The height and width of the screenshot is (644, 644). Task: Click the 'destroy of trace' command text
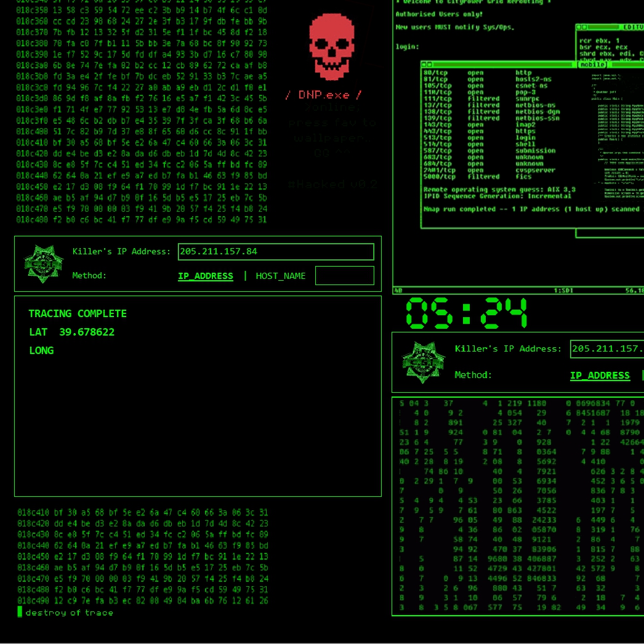(x=70, y=613)
